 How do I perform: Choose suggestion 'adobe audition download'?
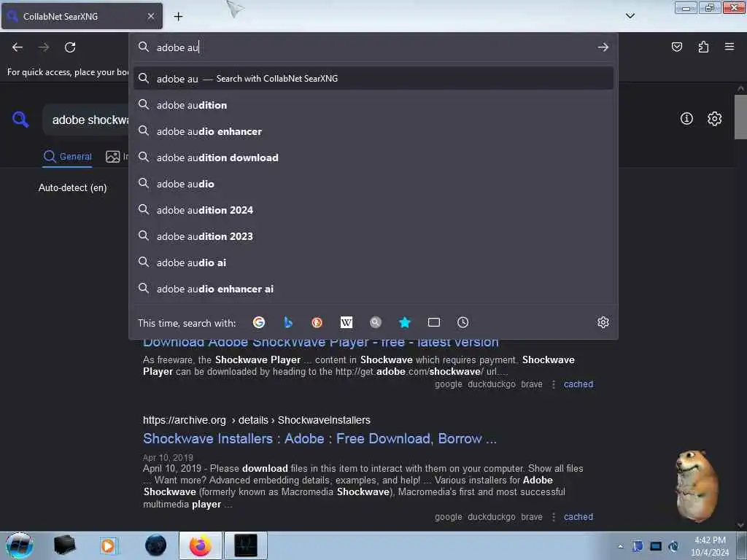[x=373, y=157]
